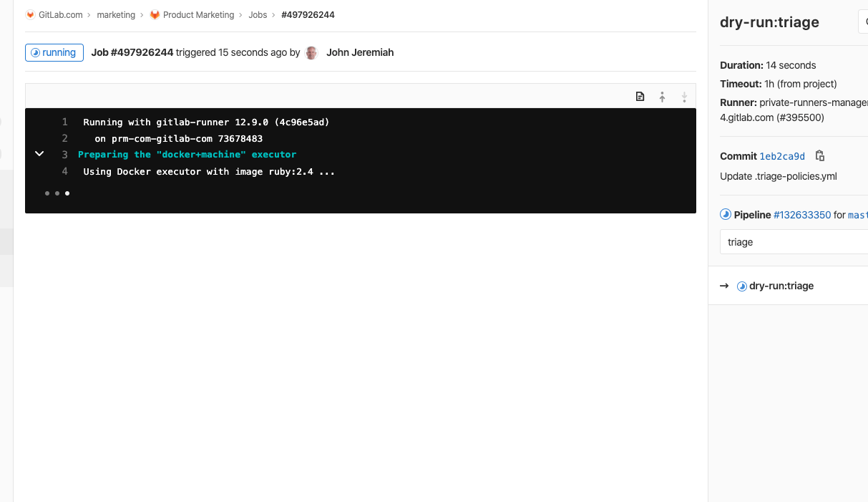The width and height of the screenshot is (868, 502).
Task: Click status icon beside dry-run:triage job
Action: [x=742, y=286]
